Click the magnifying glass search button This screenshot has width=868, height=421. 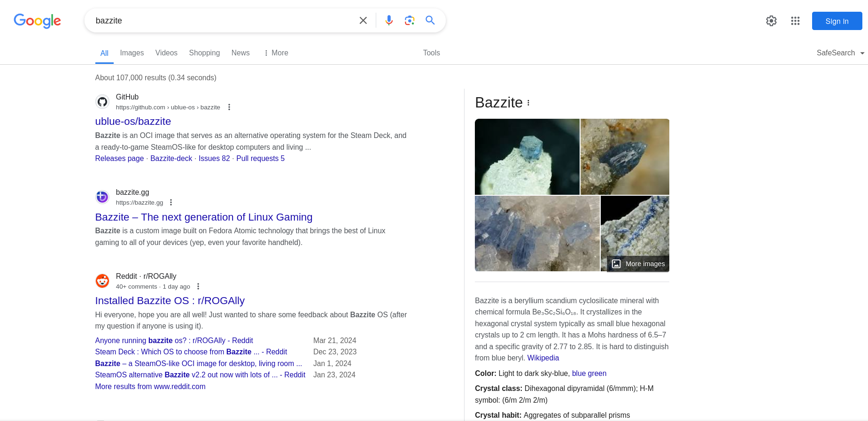(430, 21)
